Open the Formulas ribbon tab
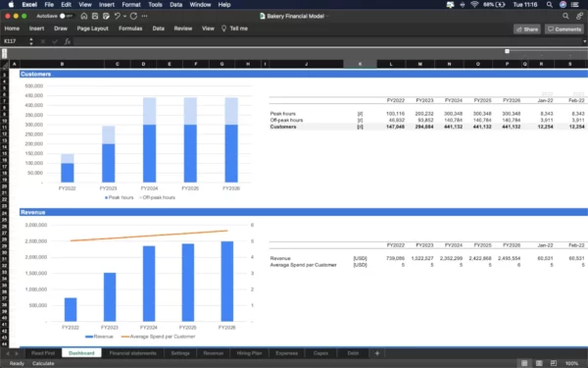 click(130, 28)
